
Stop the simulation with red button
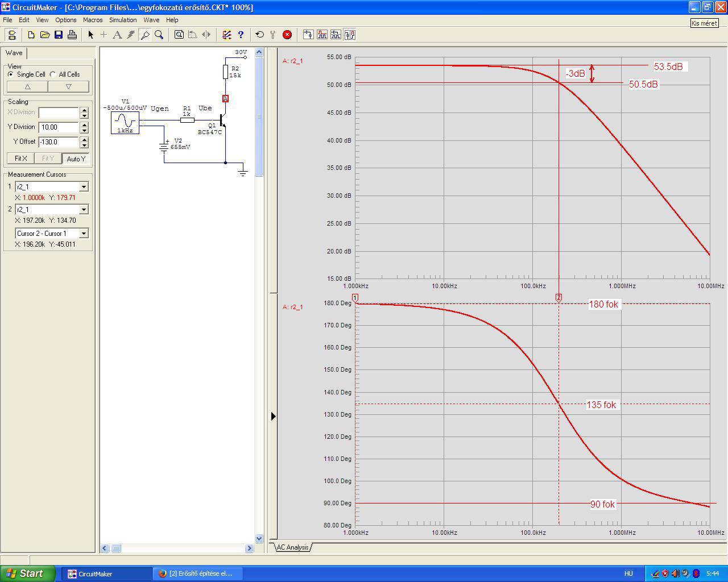[287, 35]
